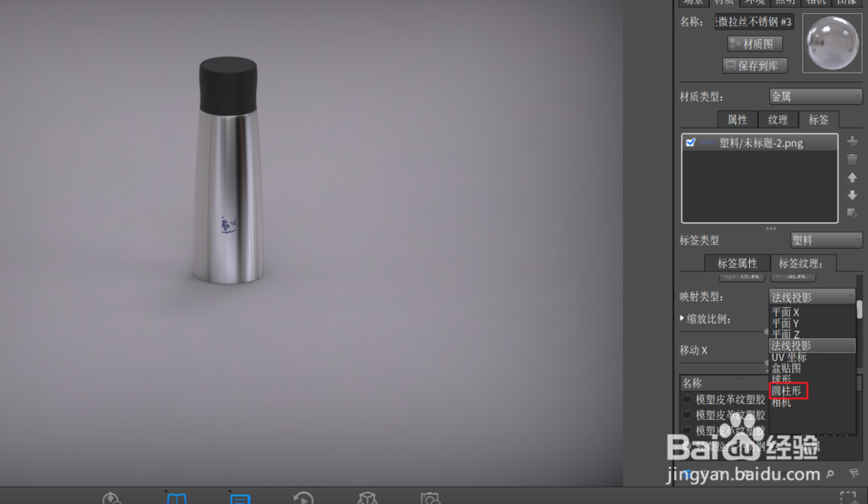The image size is (868, 504).
Task: Toggle the Project panel icon in the bottom toolbar
Action: pos(240,498)
